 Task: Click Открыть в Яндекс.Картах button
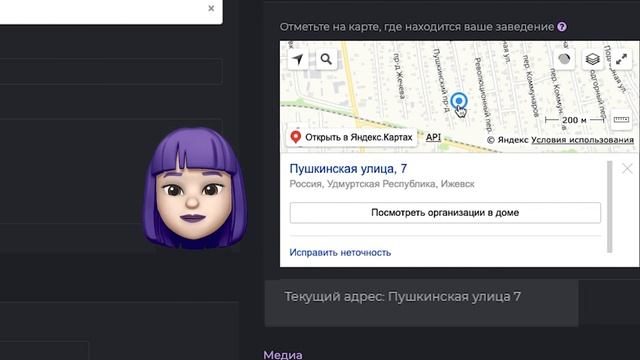(x=352, y=137)
